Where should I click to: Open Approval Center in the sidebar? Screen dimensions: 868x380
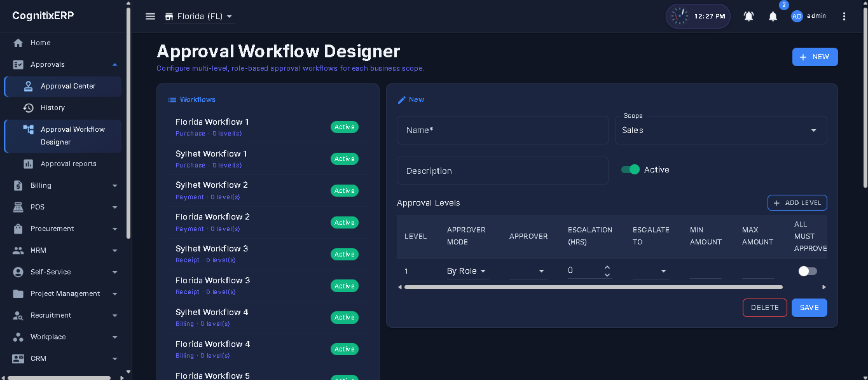62,86
